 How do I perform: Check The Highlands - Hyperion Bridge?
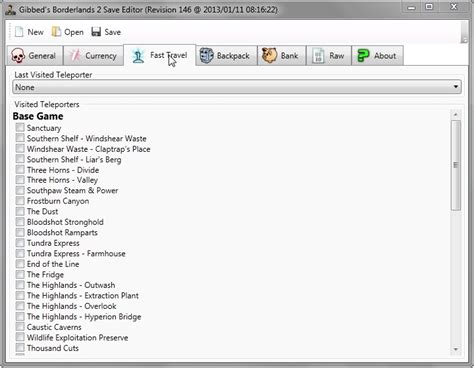[20, 316]
